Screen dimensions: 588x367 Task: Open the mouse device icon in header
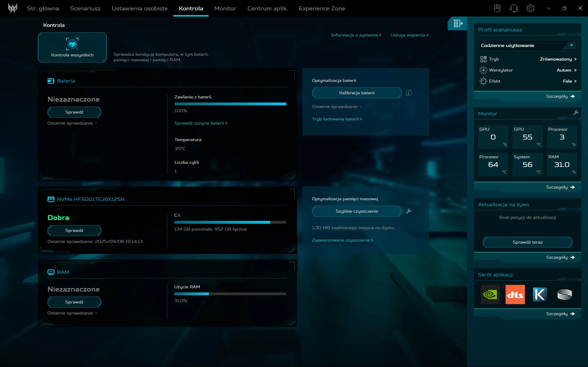(497, 8)
